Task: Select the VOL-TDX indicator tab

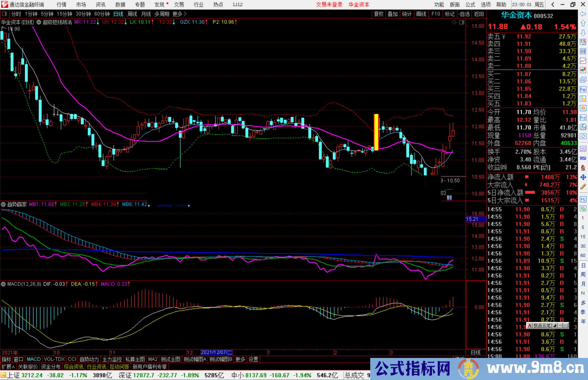Action: click(54, 359)
